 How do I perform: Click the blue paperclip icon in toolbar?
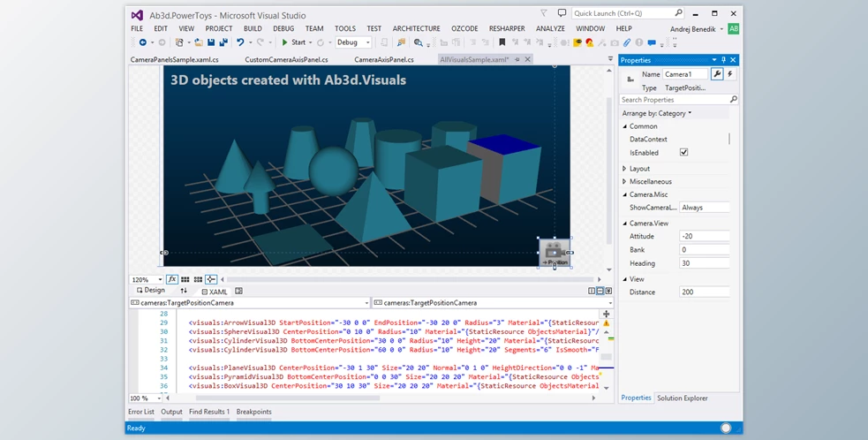(x=627, y=42)
